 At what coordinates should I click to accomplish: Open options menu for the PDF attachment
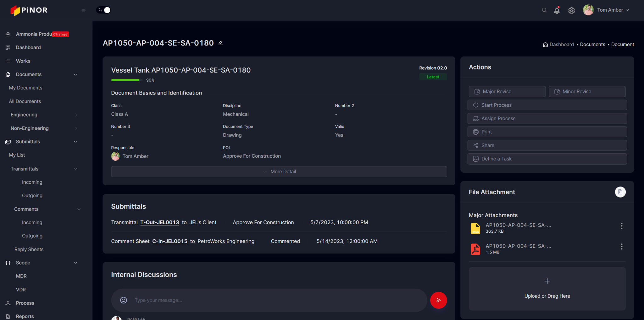tap(622, 247)
